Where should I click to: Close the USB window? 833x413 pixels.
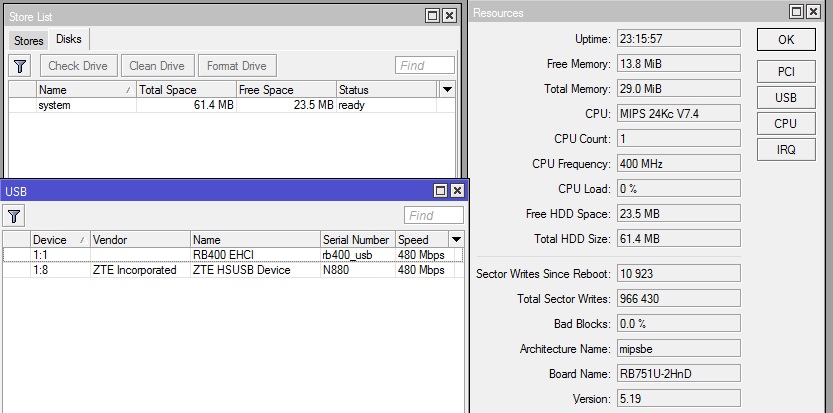tap(457, 191)
